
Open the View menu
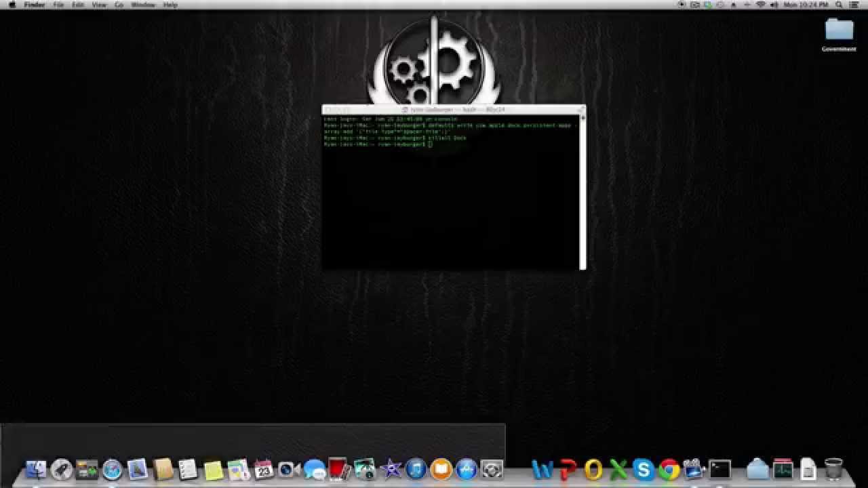tap(99, 5)
